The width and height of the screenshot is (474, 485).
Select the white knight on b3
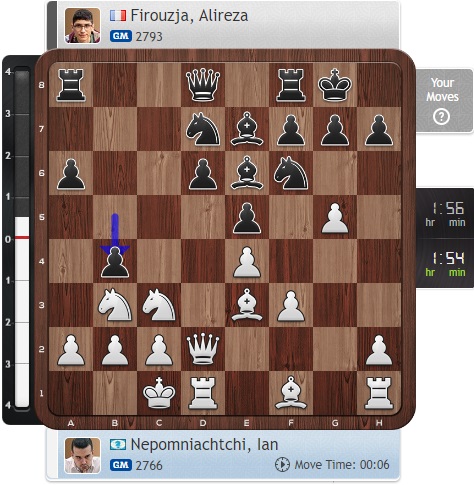pyautogui.click(x=115, y=305)
